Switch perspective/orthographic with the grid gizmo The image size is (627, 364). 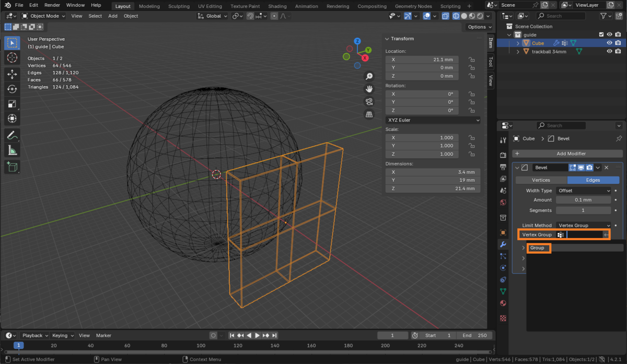[x=369, y=114]
